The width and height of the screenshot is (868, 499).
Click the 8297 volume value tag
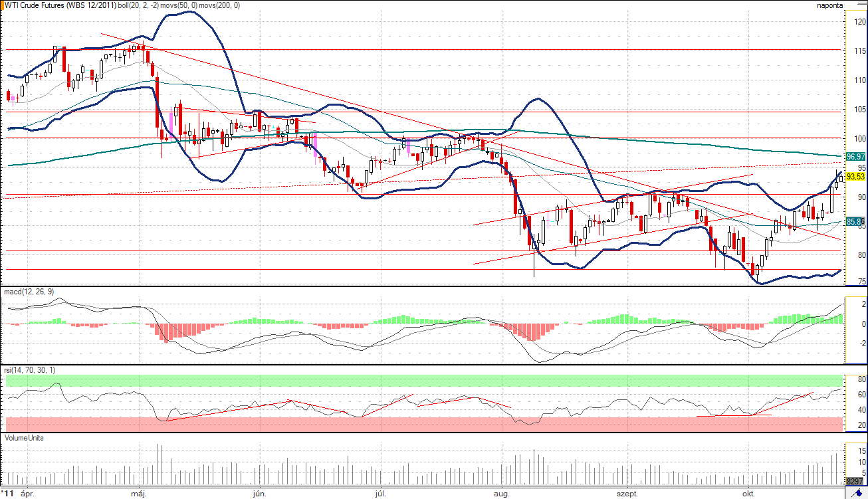(855, 482)
